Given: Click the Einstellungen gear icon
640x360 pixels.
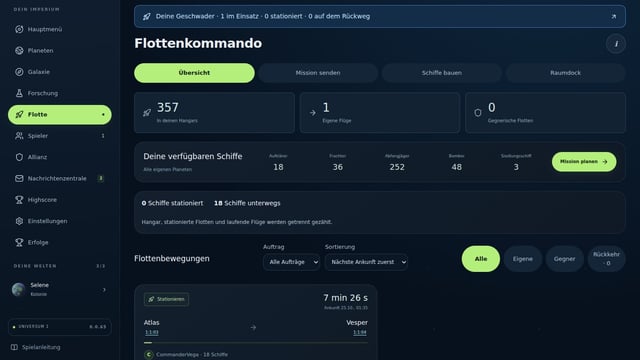Looking at the screenshot, I should click(19, 221).
